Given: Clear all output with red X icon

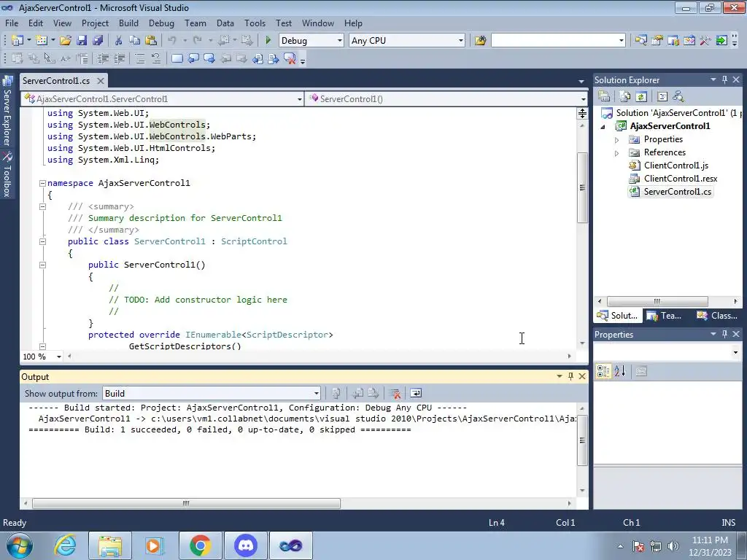Looking at the screenshot, I should (x=395, y=393).
